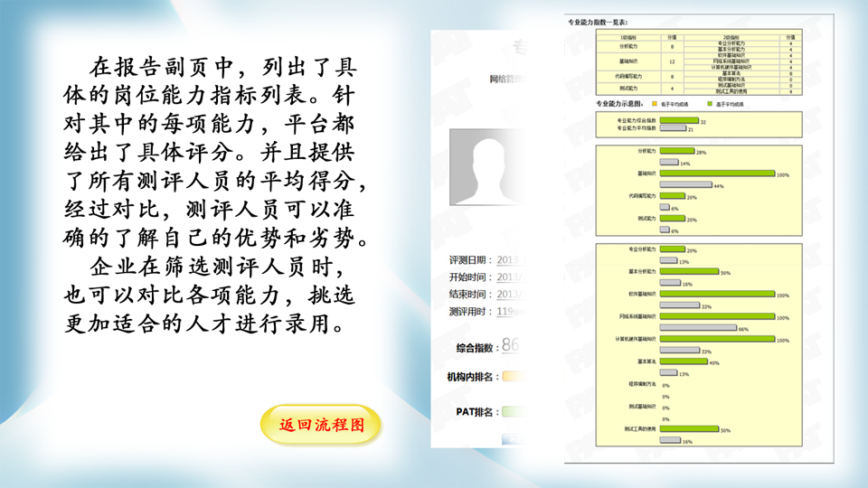The image size is (868, 488).
Task: Click the 测试工具的使用 50% green bar
Action: 689,428
